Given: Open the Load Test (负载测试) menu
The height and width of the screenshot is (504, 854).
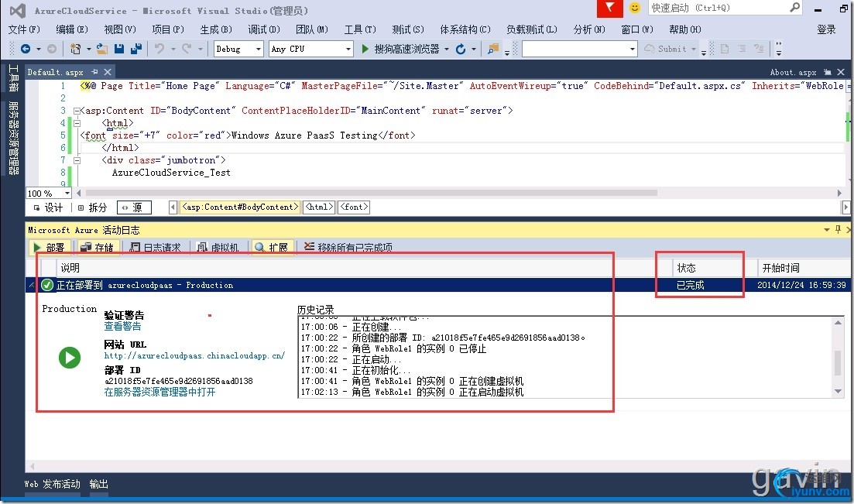Looking at the screenshot, I should [531, 29].
